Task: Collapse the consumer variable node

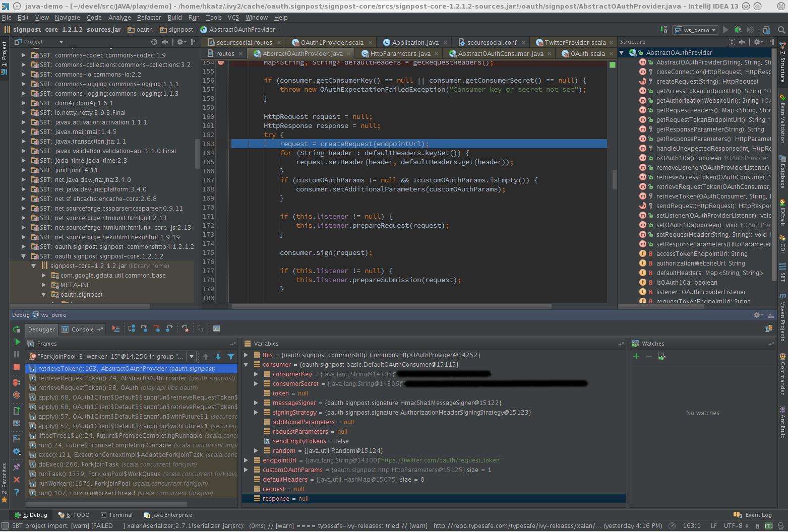Action: pyautogui.click(x=246, y=364)
